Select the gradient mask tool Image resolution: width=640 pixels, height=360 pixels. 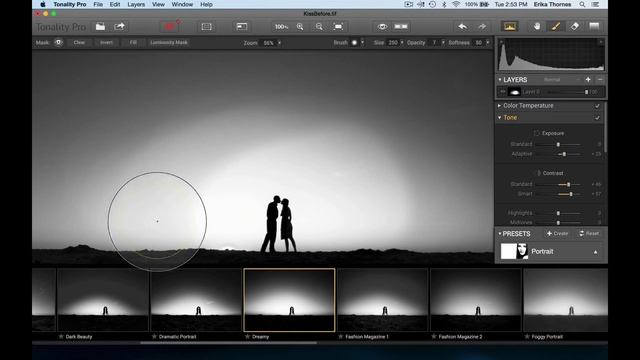click(594, 27)
